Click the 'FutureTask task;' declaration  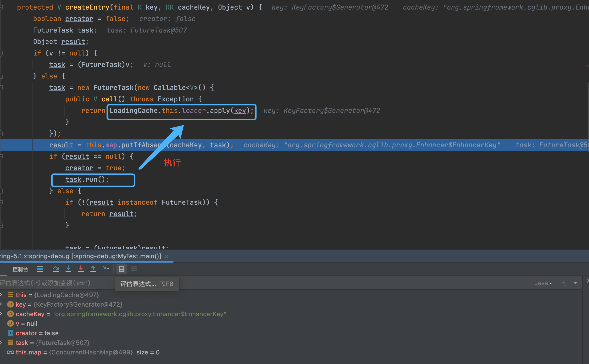click(x=65, y=30)
